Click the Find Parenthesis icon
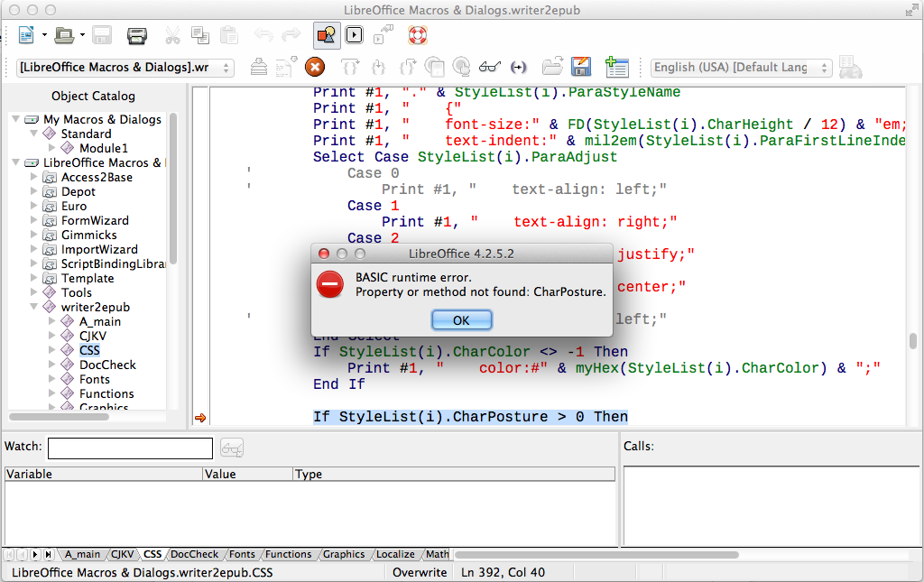The width and height of the screenshot is (924, 582). (x=518, y=67)
